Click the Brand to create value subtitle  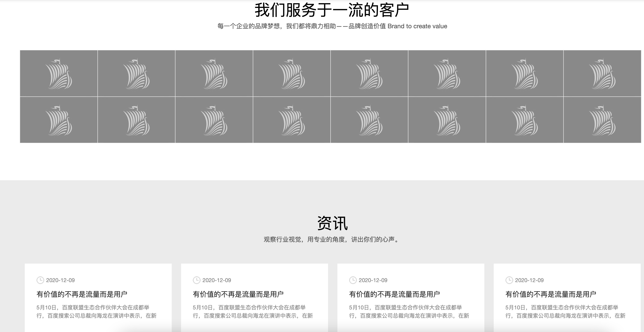332,26
